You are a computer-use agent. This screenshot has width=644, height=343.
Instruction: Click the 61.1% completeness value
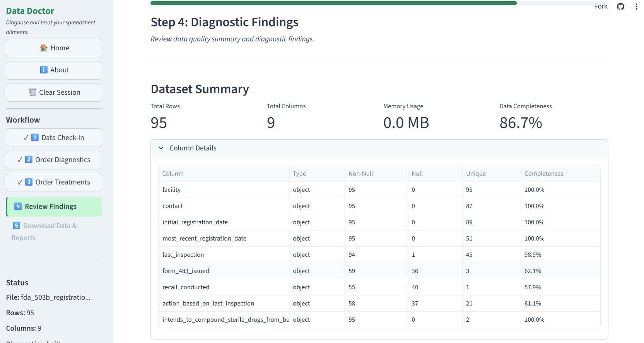coord(533,304)
